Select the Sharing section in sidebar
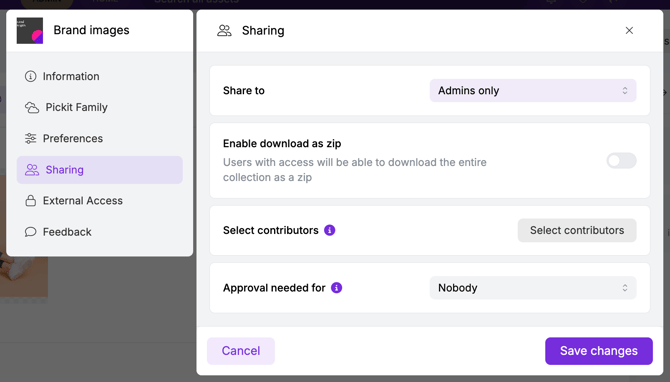Image resolution: width=670 pixels, height=382 pixels. pyautogui.click(x=100, y=170)
